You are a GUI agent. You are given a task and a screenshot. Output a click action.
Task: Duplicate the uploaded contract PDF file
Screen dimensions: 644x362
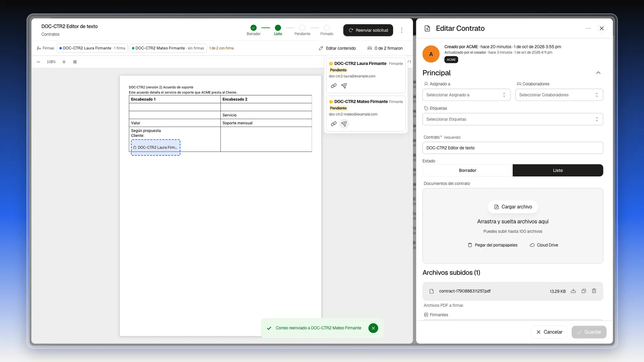(584, 291)
